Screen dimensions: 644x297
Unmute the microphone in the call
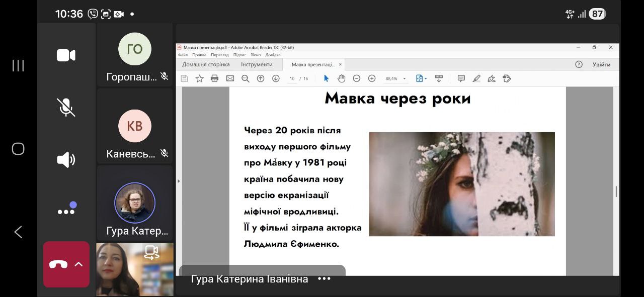point(66,108)
